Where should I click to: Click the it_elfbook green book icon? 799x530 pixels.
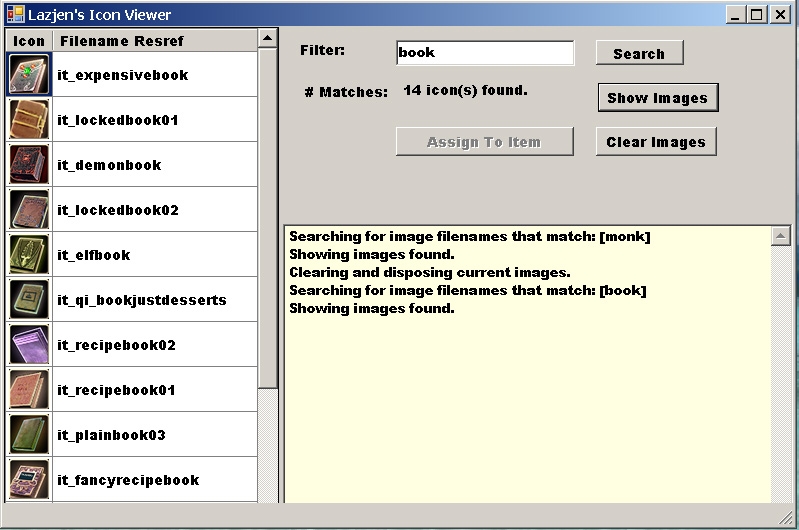tap(29, 255)
